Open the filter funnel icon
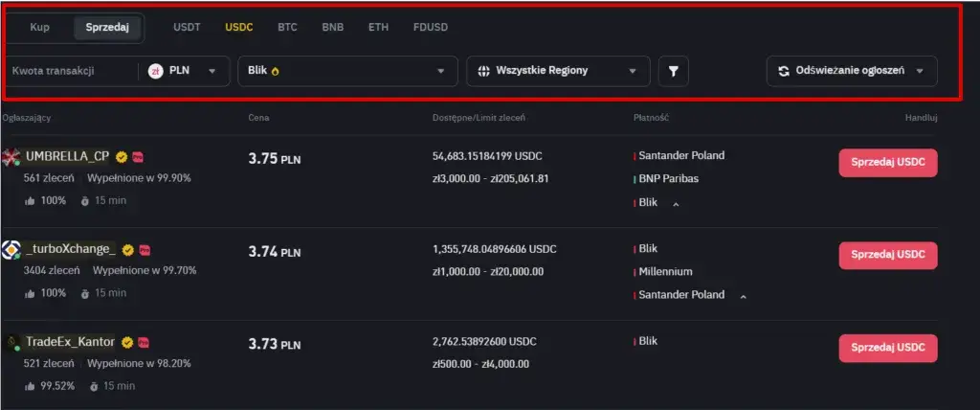Screen dimensions: 980x410 tap(673, 71)
